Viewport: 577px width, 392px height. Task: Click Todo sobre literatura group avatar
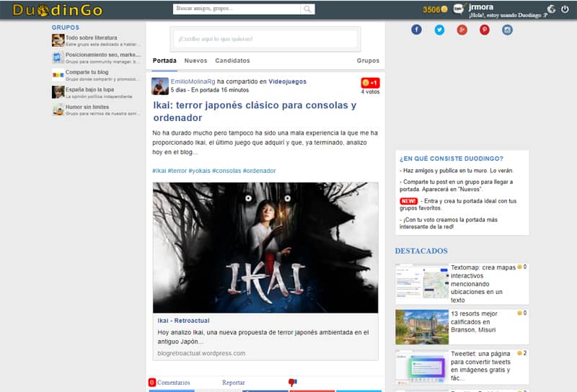pos(58,40)
